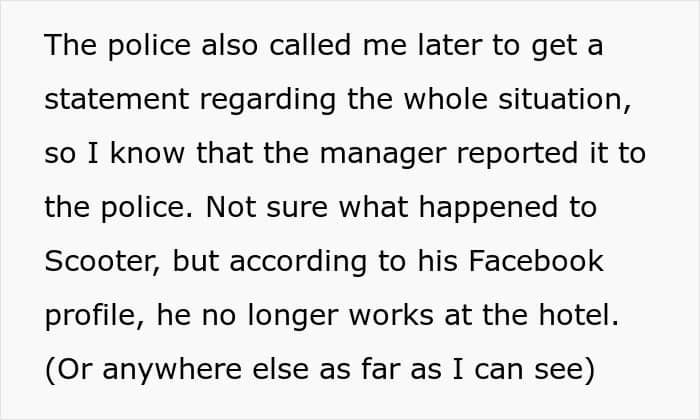Click the name "Scooter"
This screenshot has height=420, width=700.
(x=101, y=262)
